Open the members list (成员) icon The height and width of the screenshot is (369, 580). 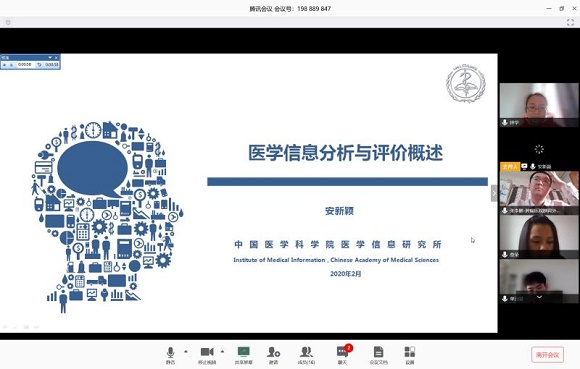[x=306, y=352]
